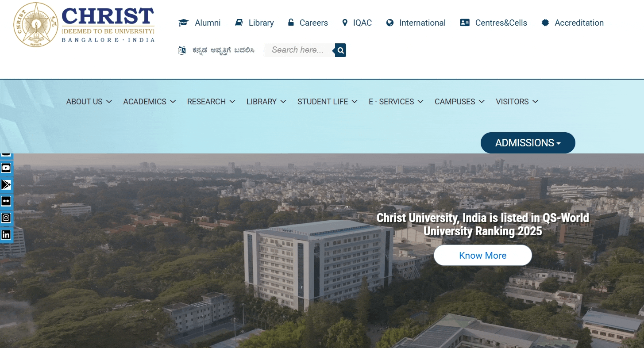Click the Christ University logo
This screenshot has width=644, height=348.
(x=84, y=24)
